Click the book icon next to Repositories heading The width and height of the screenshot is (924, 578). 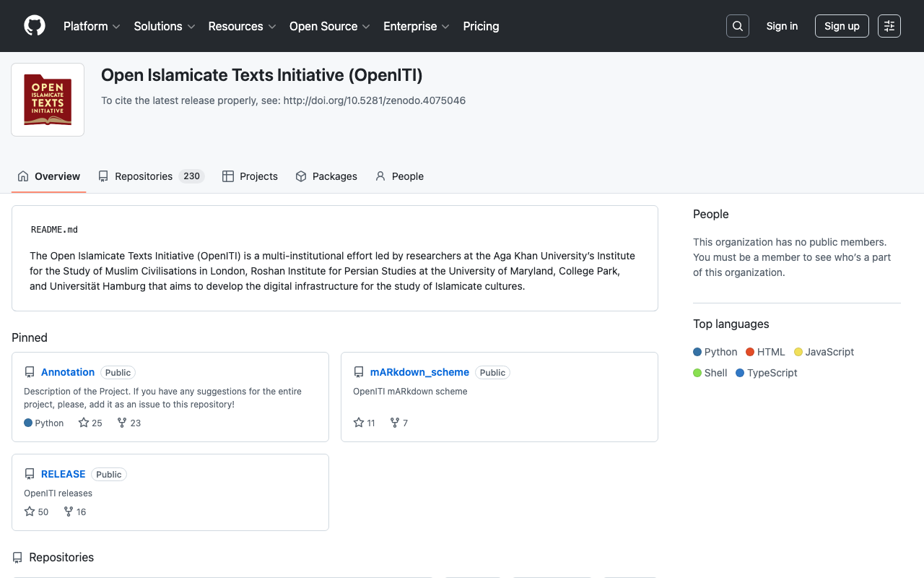(17, 556)
